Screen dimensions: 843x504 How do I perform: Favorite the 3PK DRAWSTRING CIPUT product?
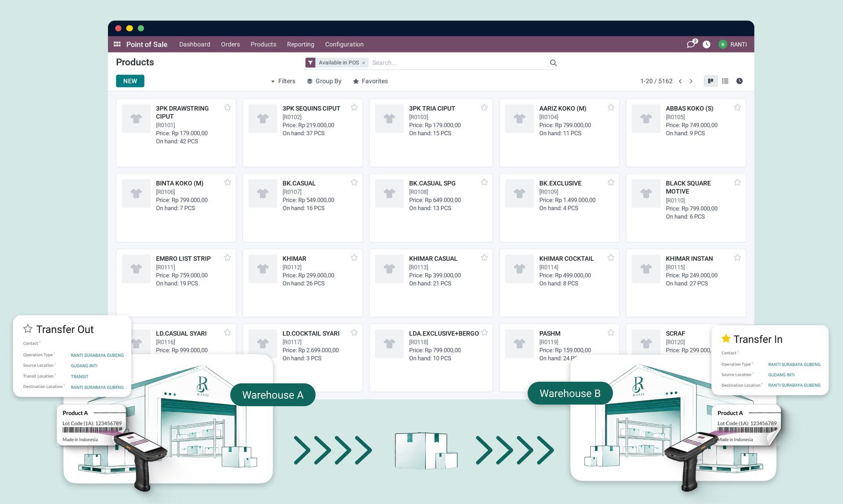[227, 107]
